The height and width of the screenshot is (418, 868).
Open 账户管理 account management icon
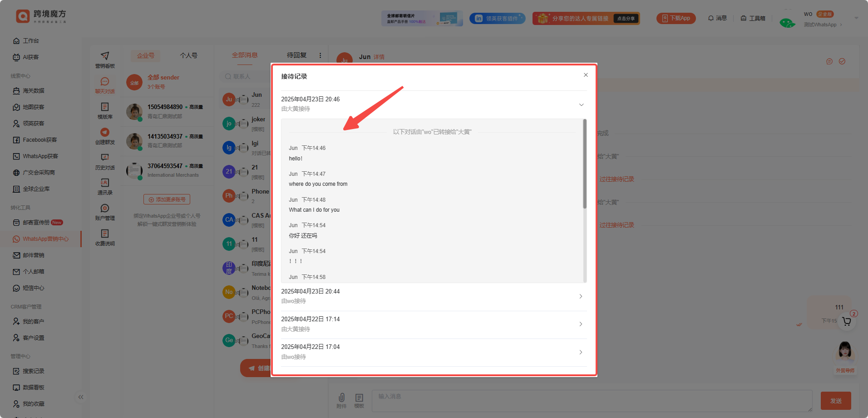[x=105, y=209]
